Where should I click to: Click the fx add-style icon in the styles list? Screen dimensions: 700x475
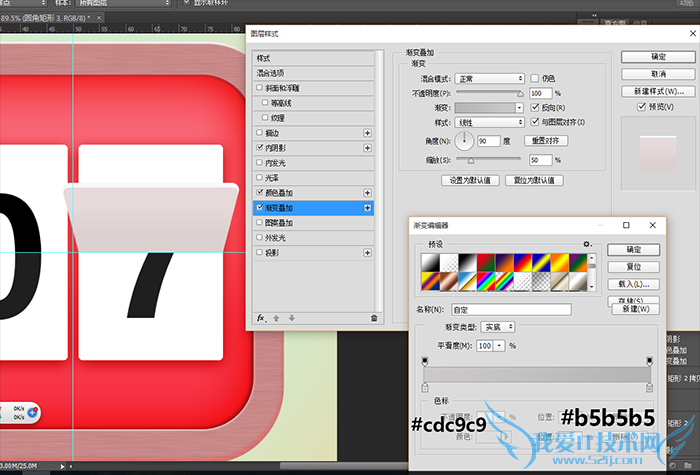[x=260, y=318]
